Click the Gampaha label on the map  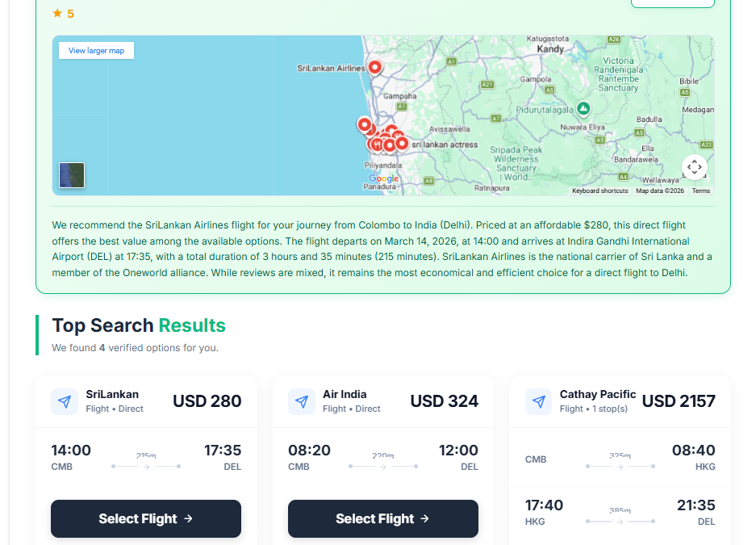coord(399,96)
